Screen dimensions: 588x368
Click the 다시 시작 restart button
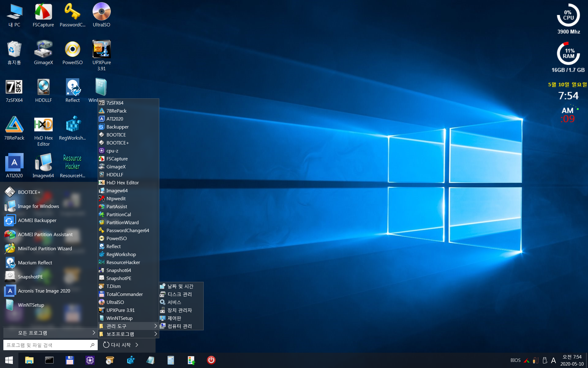[117, 345]
